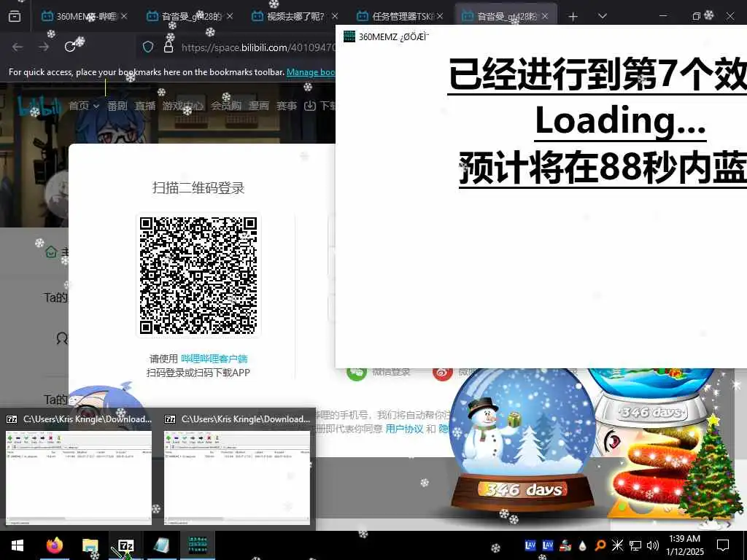Click 直播 in bilibili navigation
Screen dimensions: 747x560
[145, 106]
